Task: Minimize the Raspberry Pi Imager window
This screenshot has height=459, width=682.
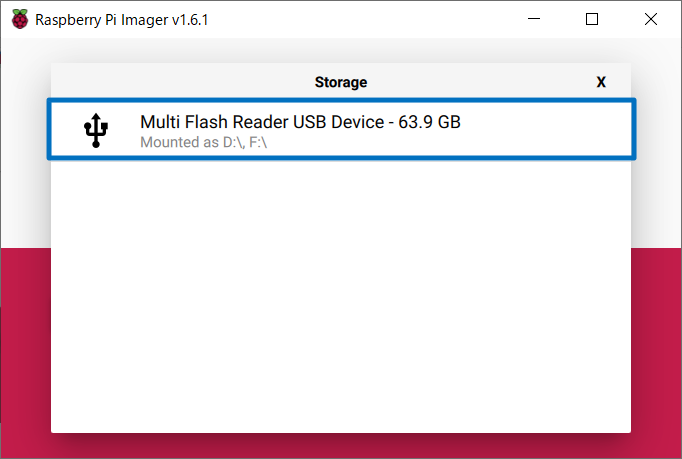Action: 534,19
